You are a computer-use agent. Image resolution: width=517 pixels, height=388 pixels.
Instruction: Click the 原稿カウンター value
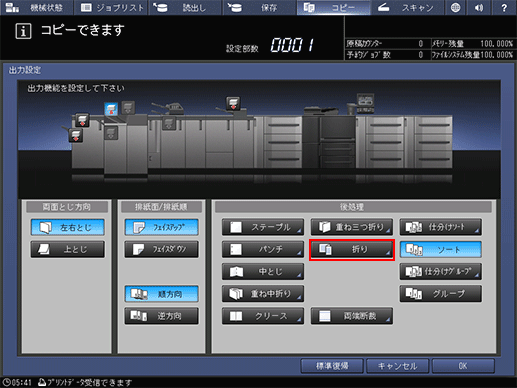[421, 44]
